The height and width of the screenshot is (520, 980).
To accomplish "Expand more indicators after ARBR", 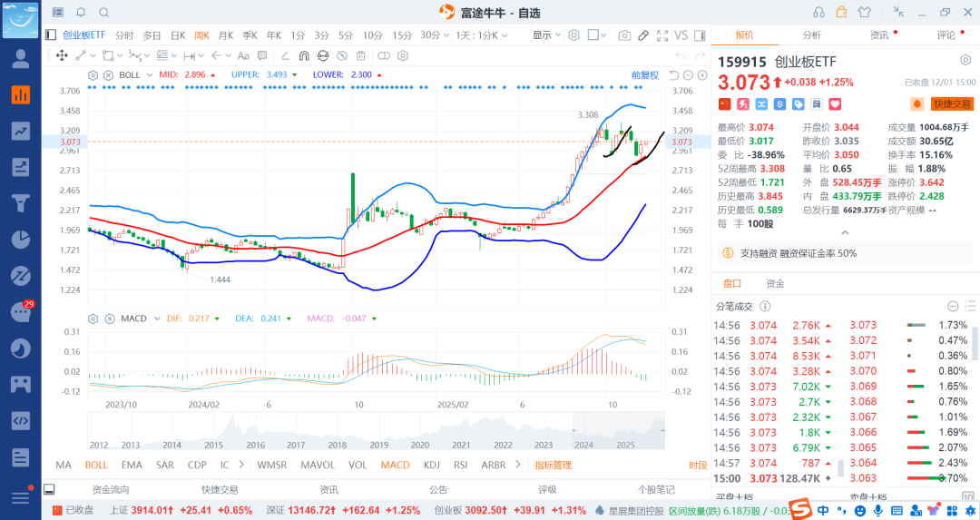I will pos(517,465).
